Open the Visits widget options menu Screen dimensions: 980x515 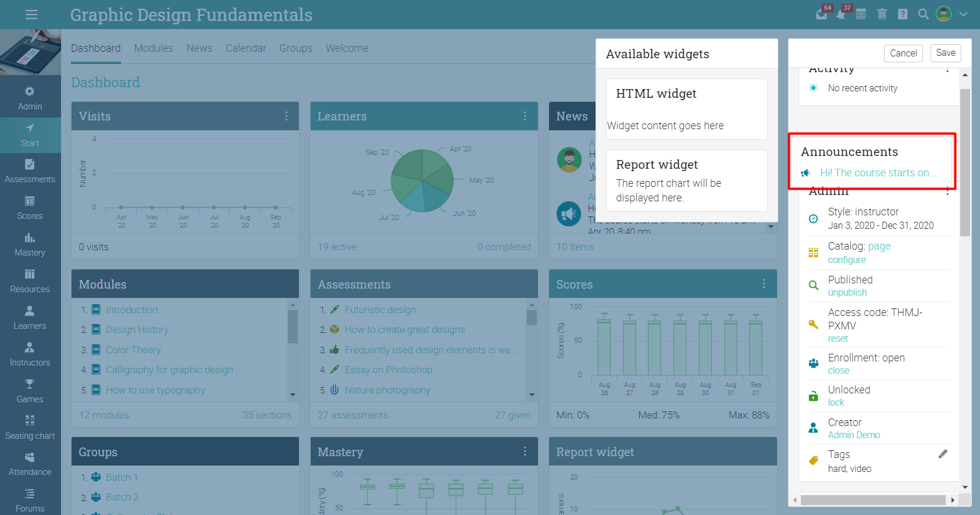(286, 116)
